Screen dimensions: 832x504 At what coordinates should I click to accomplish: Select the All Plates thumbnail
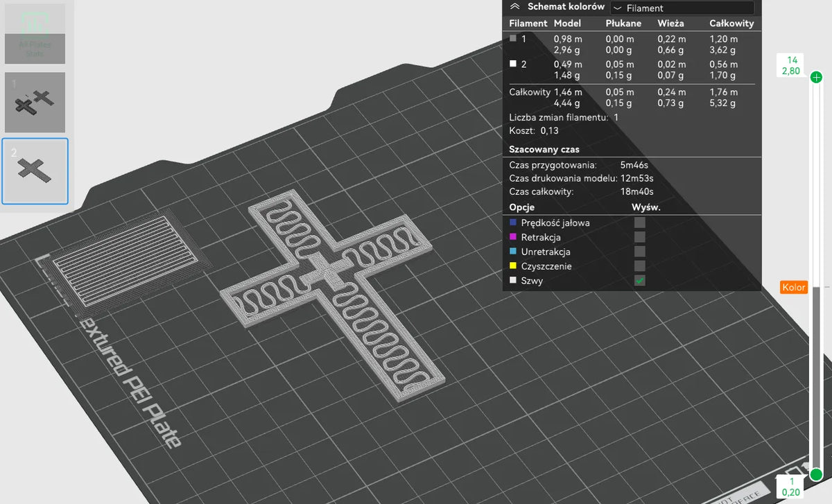point(35,34)
